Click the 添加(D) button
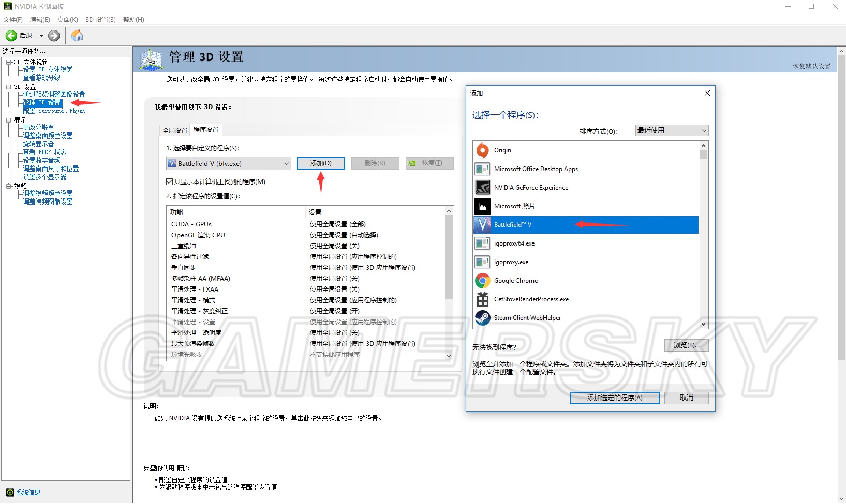This screenshot has width=846, height=504. (x=321, y=163)
